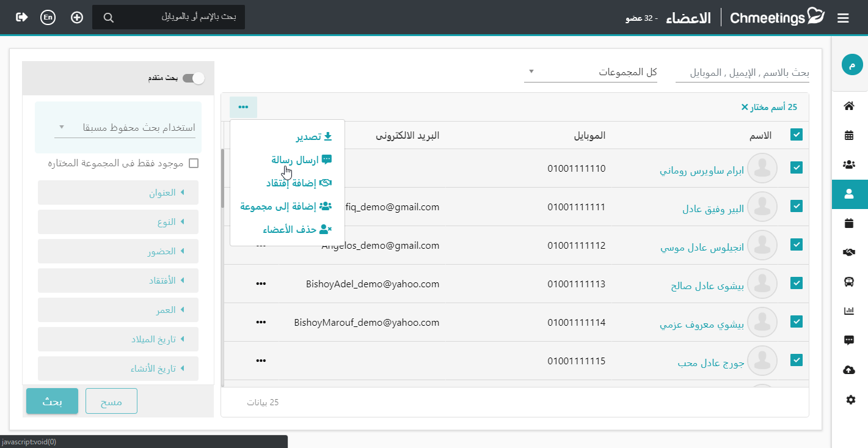
Task: Click the top bar name or mobile search field
Action: click(x=169, y=17)
